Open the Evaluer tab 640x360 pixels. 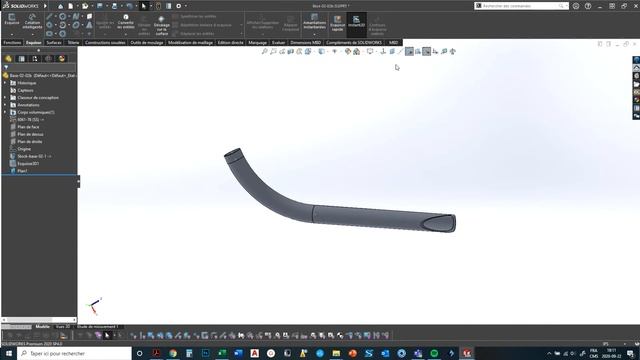[278, 42]
